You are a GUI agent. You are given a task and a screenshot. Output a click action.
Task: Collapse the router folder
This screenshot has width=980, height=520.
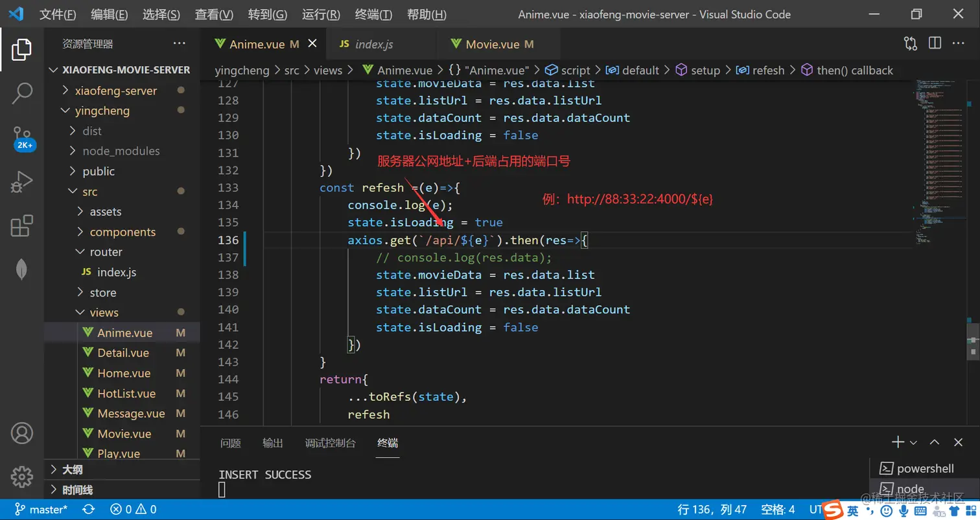pyautogui.click(x=122, y=252)
